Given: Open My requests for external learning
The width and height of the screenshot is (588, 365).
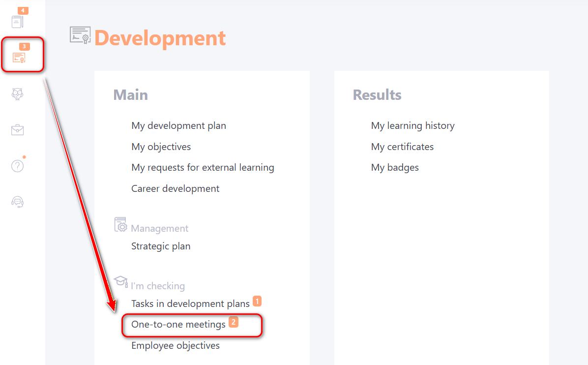Looking at the screenshot, I should pos(203,167).
